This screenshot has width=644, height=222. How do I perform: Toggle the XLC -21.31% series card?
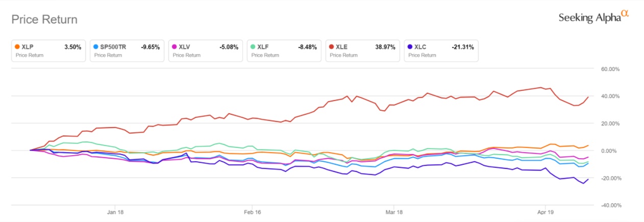[x=441, y=51]
